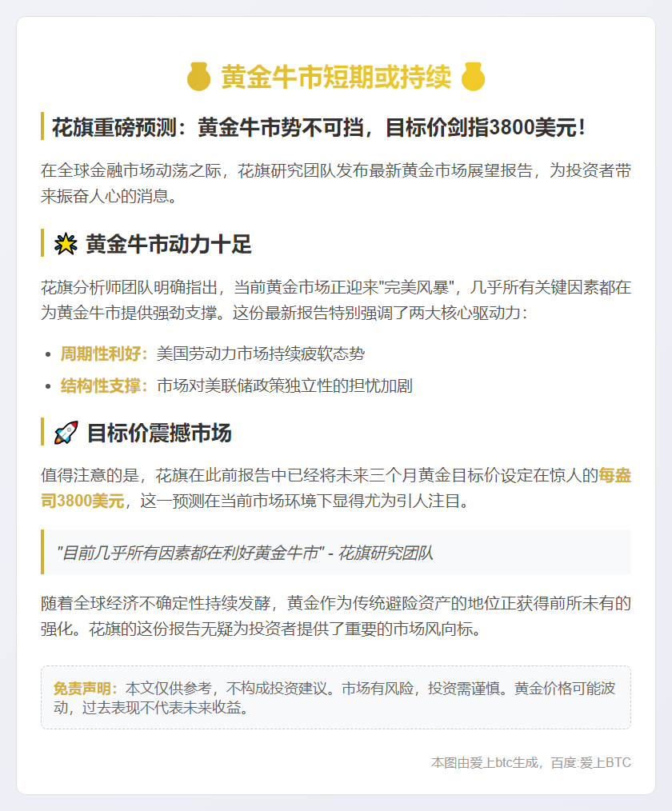Click the 免责声明 label in disclaimer box
Image resolution: width=672 pixels, height=811 pixels.
pyautogui.click(x=86, y=689)
